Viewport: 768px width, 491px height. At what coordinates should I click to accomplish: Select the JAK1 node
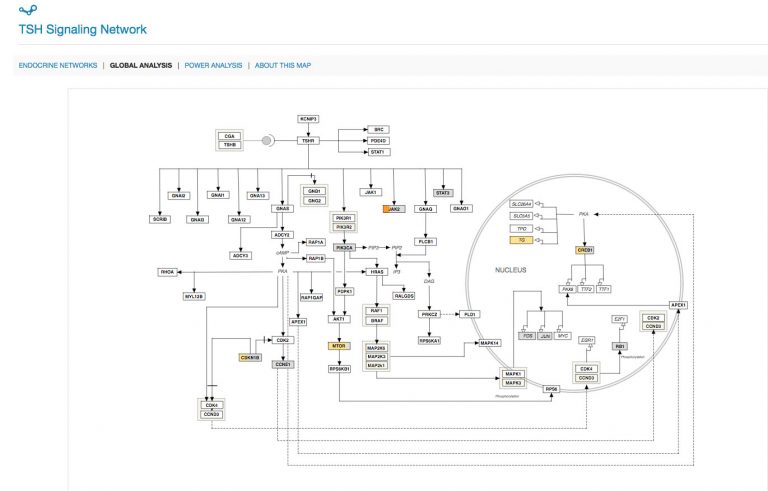point(371,192)
